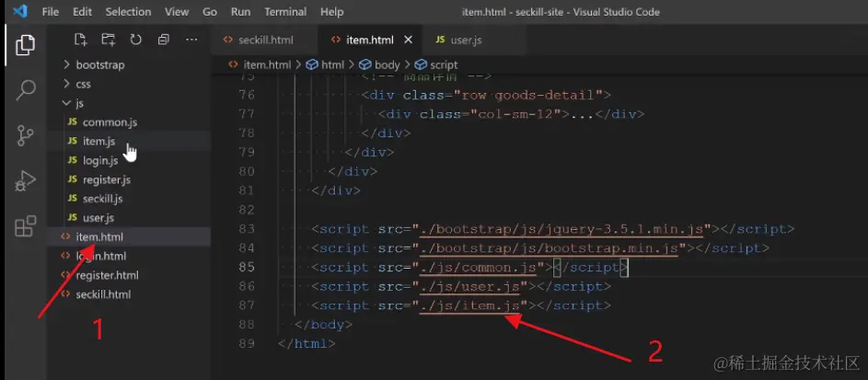Open common.js in the file tree
This screenshot has width=868, height=380.
pyautogui.click(x=110, y=122)
